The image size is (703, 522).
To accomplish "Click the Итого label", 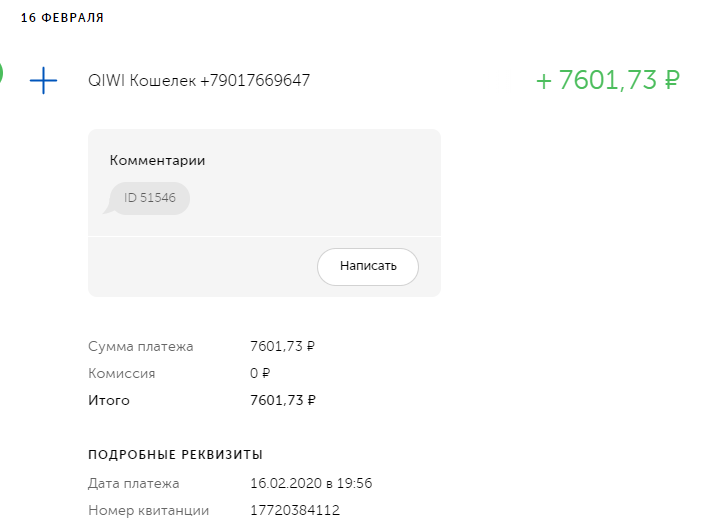I will tap(109, 400).
